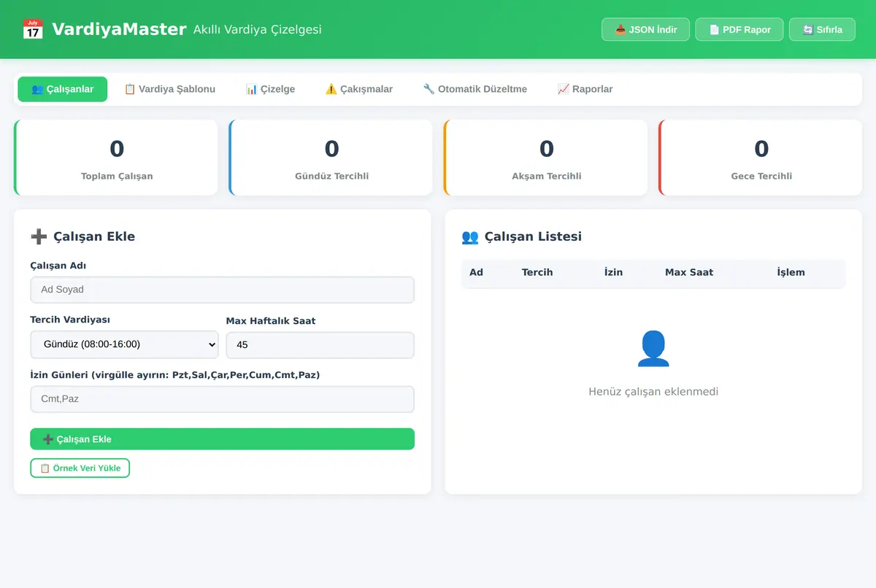Click the wrench icon on Otomatik Düzeltme
The image size is (876, 588).
(x=429, y=89)
